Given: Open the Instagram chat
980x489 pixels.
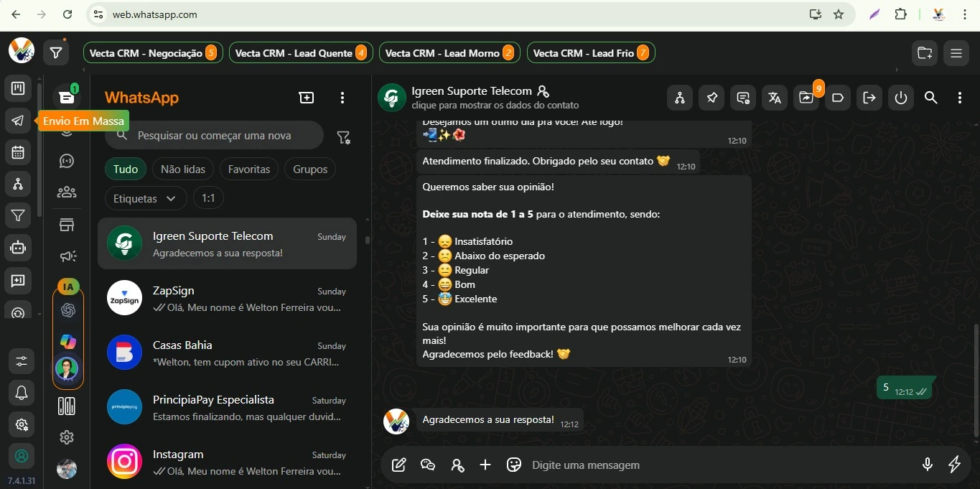Looking at the screenshot, I should click(x=227, y=462).
